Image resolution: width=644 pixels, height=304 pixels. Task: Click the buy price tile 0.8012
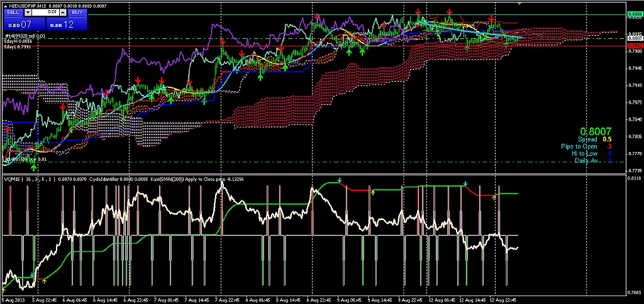[x=67, y=24]
